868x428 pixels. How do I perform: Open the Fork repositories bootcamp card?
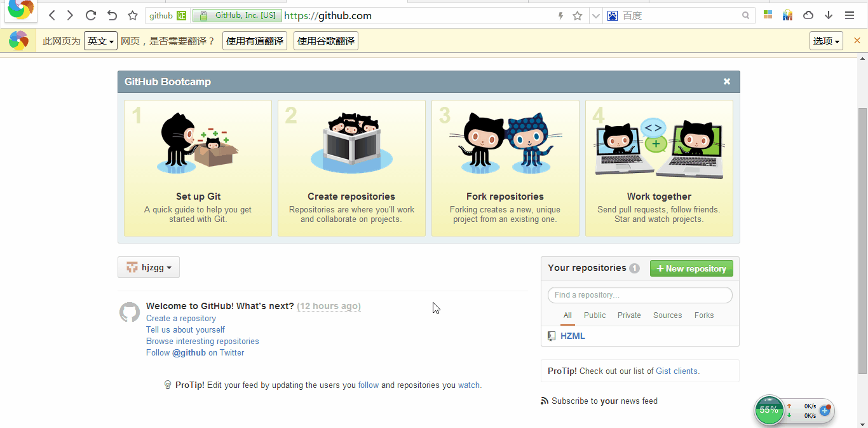[505, 168]
